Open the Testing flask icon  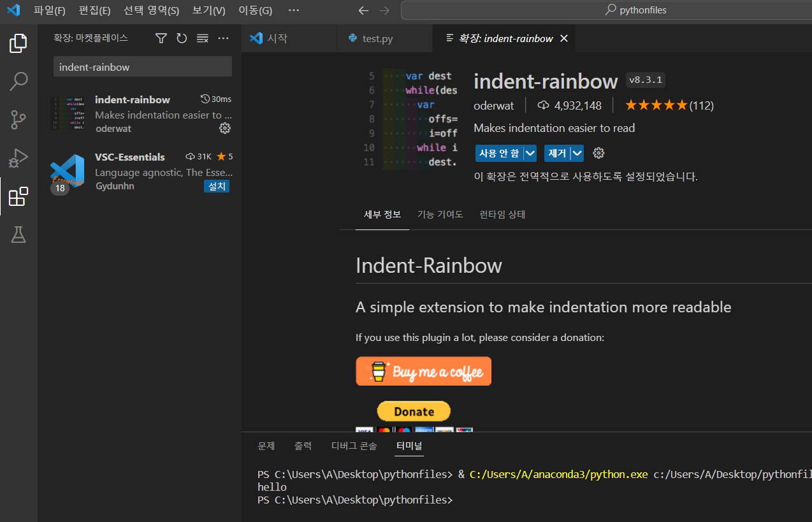pos(18,235)
